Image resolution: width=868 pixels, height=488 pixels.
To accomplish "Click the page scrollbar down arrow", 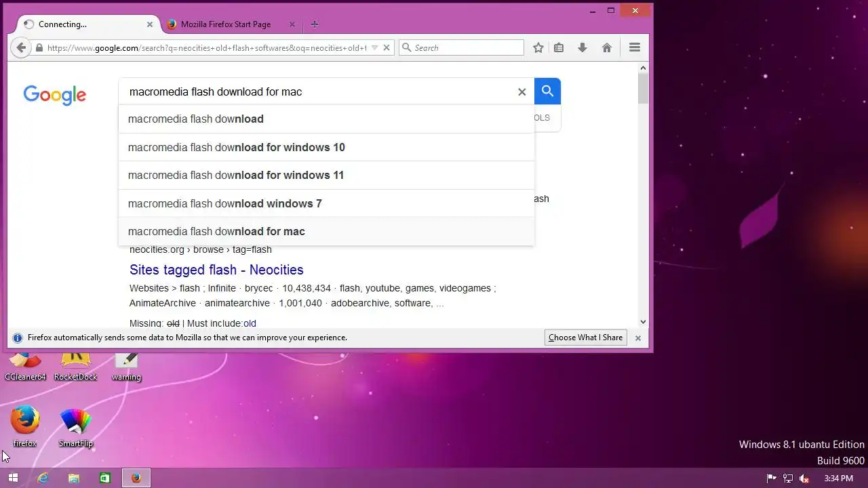I will [643, 323].
